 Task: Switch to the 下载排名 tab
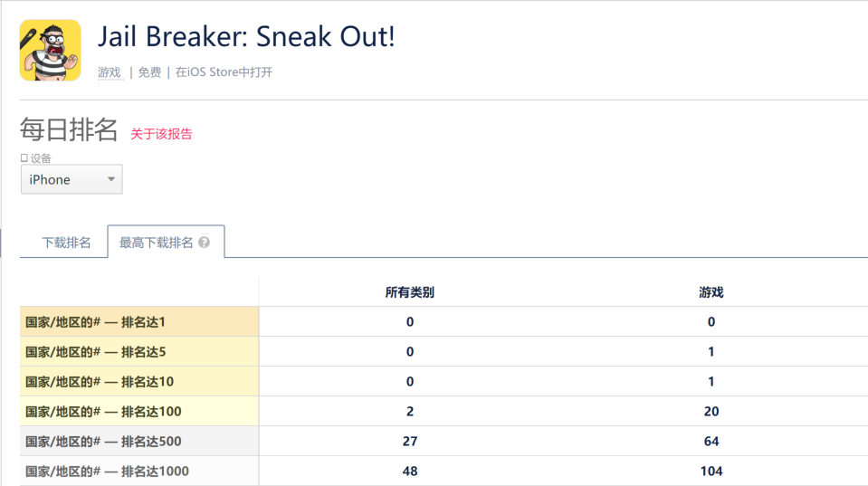pos(66,243)
